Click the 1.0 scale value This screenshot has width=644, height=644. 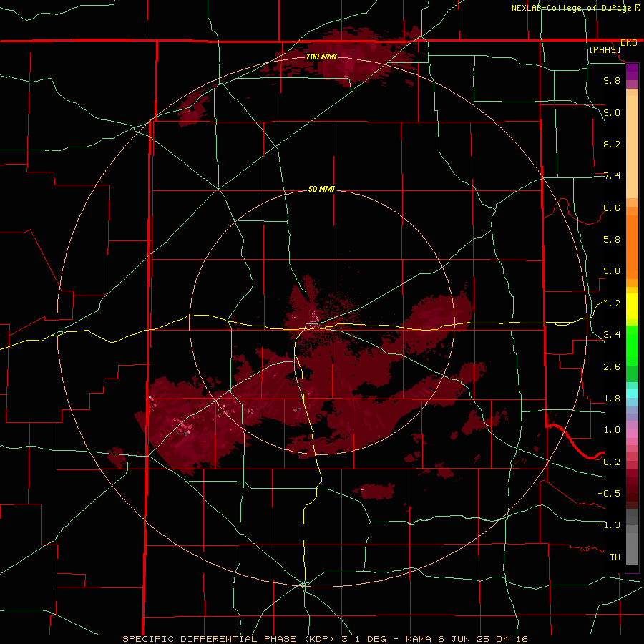(612, 430)
